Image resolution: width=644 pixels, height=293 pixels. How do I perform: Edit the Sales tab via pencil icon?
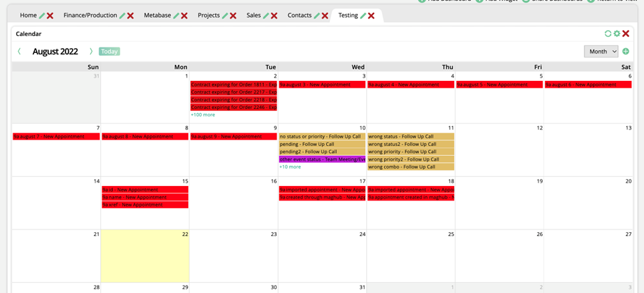266,15
